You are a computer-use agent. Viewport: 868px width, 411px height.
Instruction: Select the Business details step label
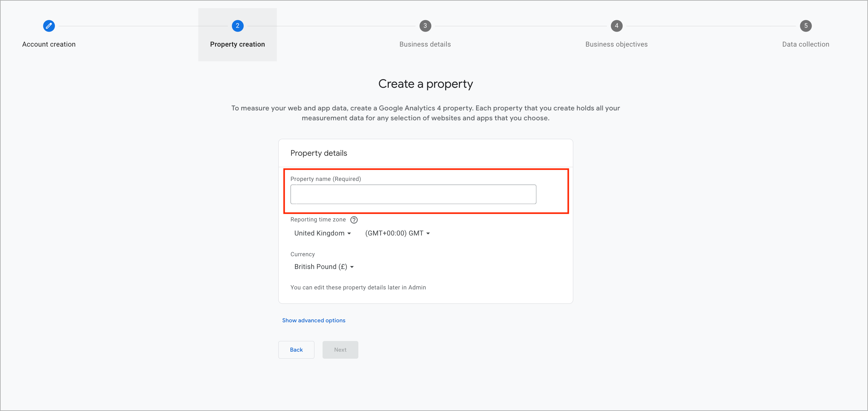(425, 44)
